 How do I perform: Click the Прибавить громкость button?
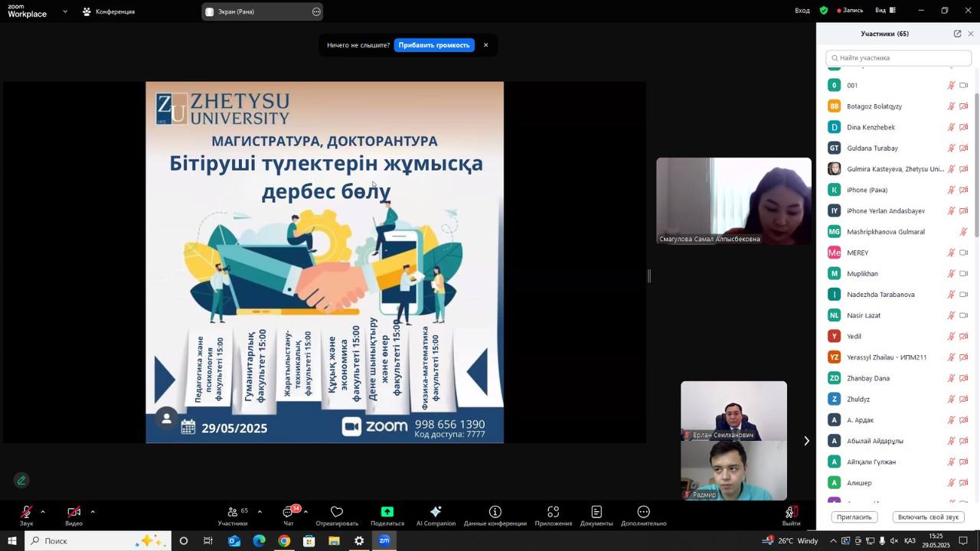point(434,45)
